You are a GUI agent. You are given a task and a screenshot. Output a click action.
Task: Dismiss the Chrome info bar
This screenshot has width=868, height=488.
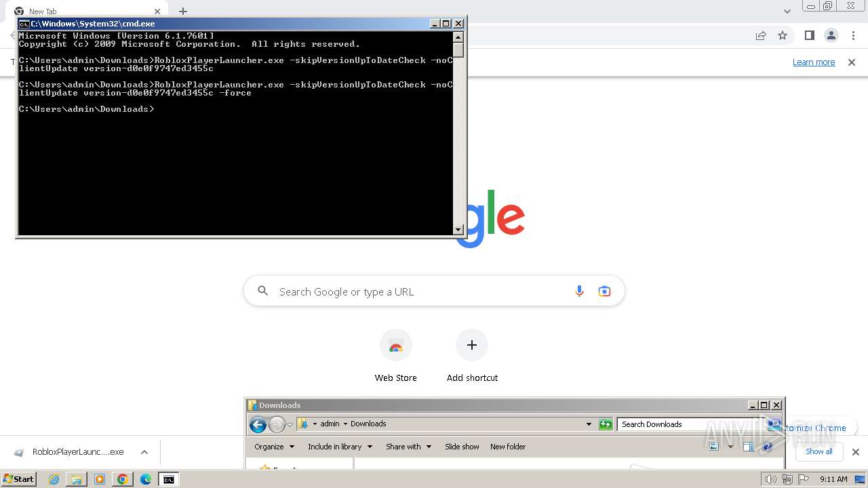point(852,62)
